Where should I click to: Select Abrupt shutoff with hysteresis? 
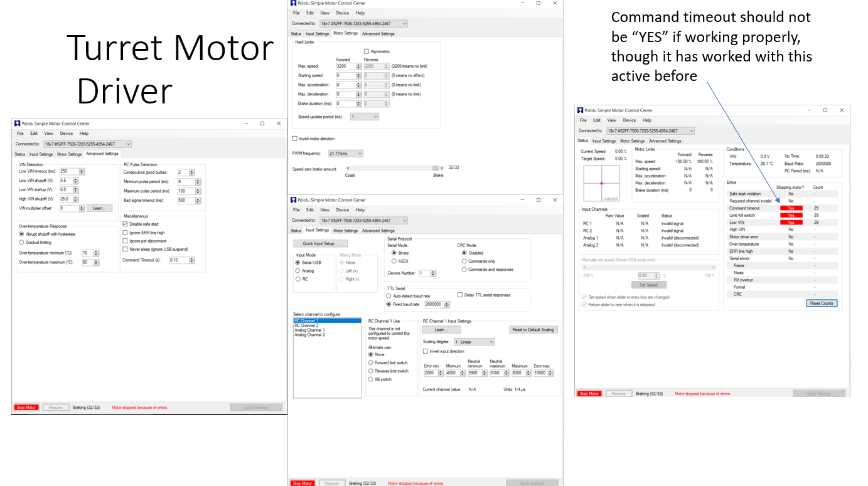21,234
